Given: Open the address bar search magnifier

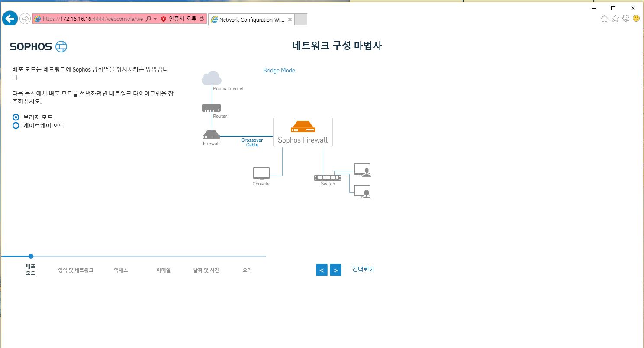Looking at the screenshot, I should [148, 19].
